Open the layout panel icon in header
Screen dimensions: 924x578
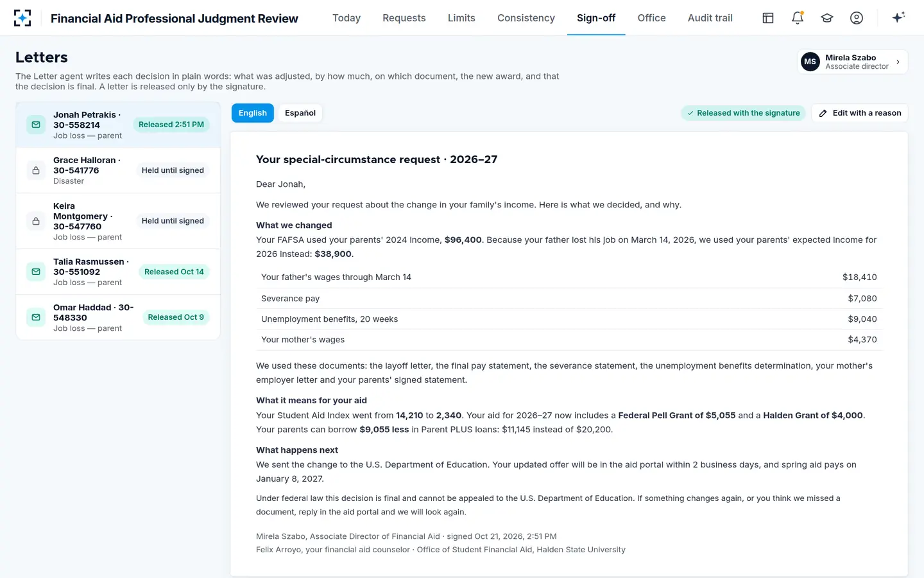[x=768, y=18]
